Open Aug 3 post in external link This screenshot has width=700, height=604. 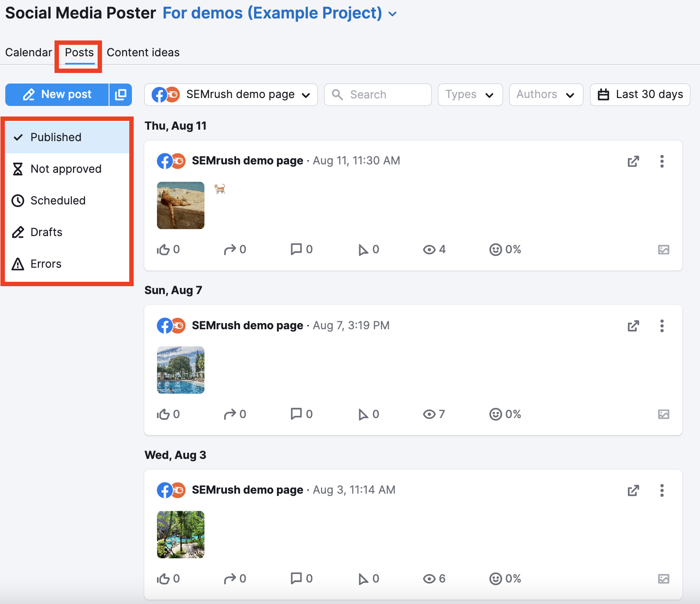click(x=633, y=491)
